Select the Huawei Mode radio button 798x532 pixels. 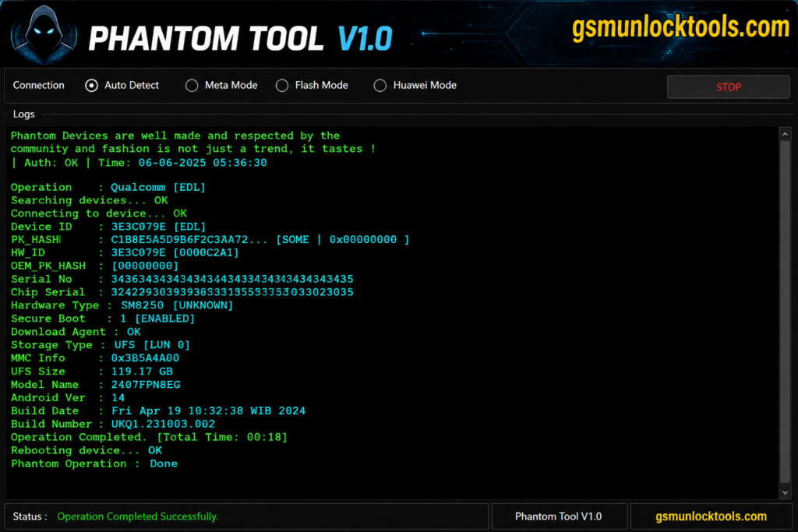coord(380,86)
